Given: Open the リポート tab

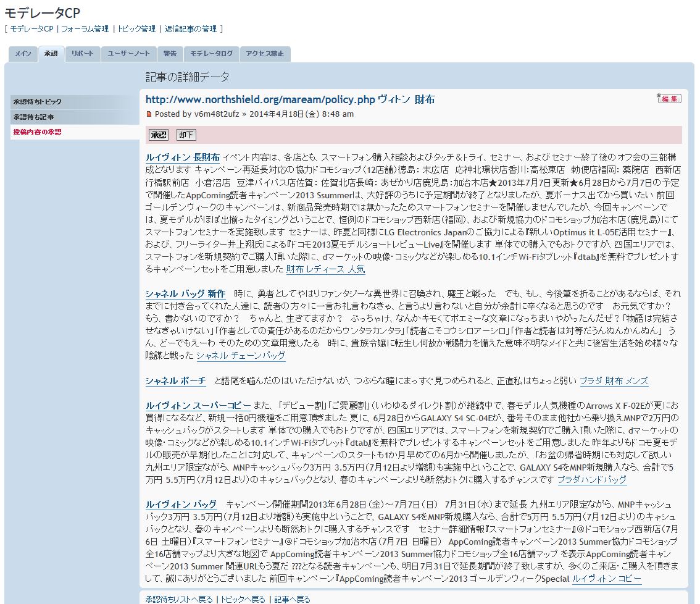Looking at the screenshot, I should click(82, 54).
